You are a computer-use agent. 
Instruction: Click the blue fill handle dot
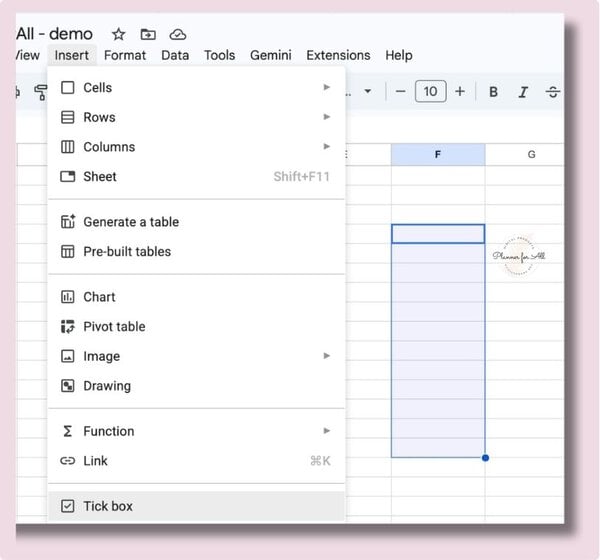coord(485,458)
